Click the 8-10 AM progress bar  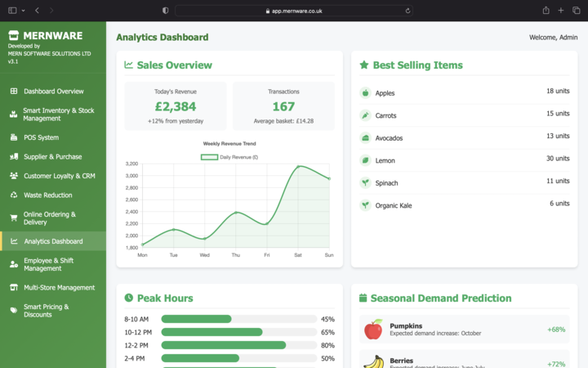(x=238, y=319)
